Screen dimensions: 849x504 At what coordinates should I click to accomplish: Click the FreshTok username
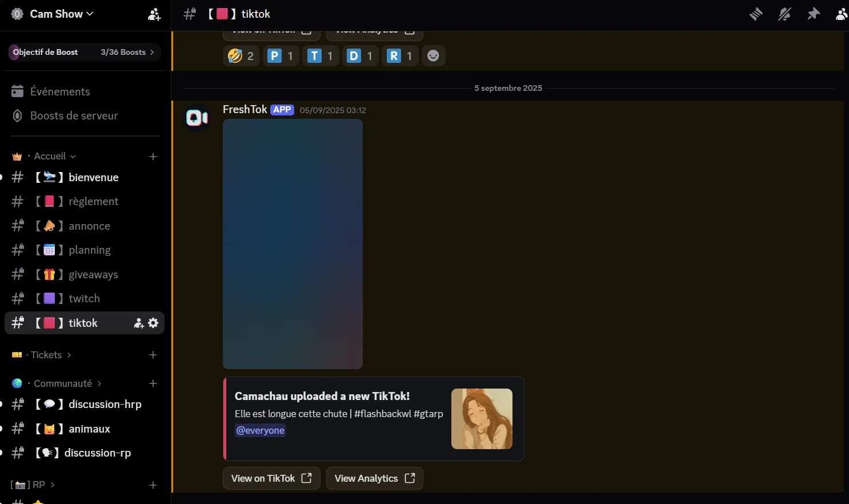(245, 109)
